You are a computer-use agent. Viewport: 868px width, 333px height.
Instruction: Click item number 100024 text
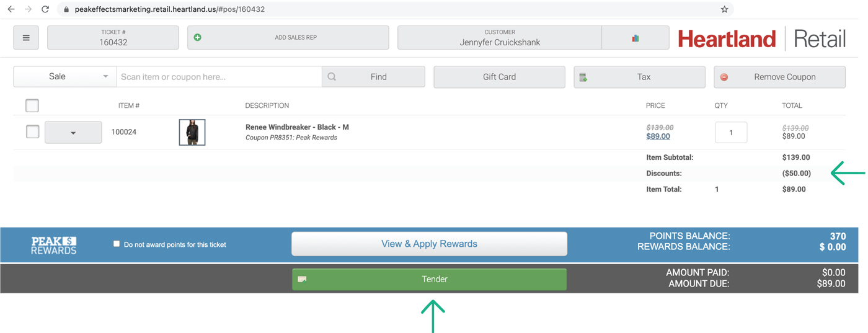124,132
